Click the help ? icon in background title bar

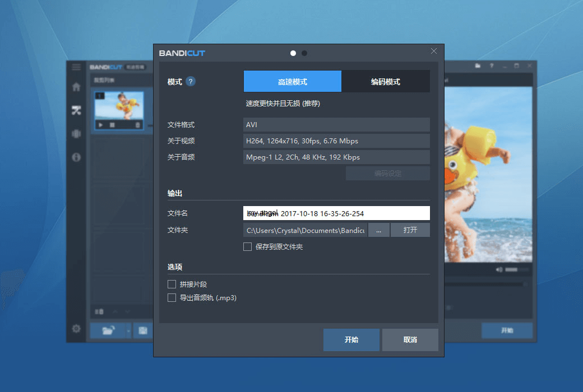pyautogui.click(x=492, y=66)
